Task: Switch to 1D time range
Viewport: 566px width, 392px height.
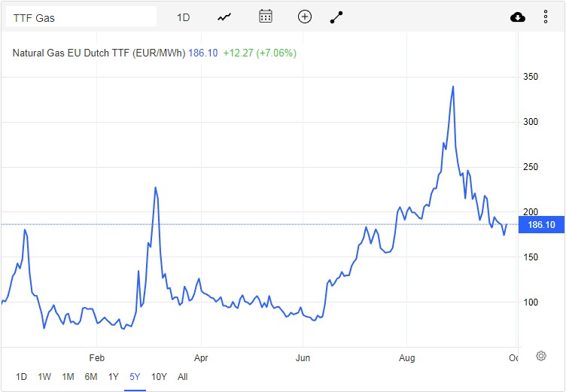Action: coord(21,377)
